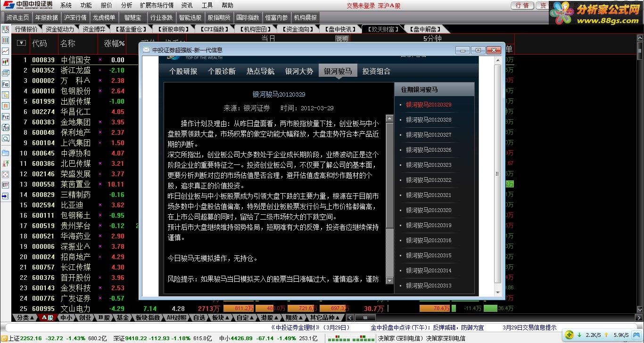Switch to 投资组合 tab in dialog
The image size is (644, 343).
click(x=376, y=71)
